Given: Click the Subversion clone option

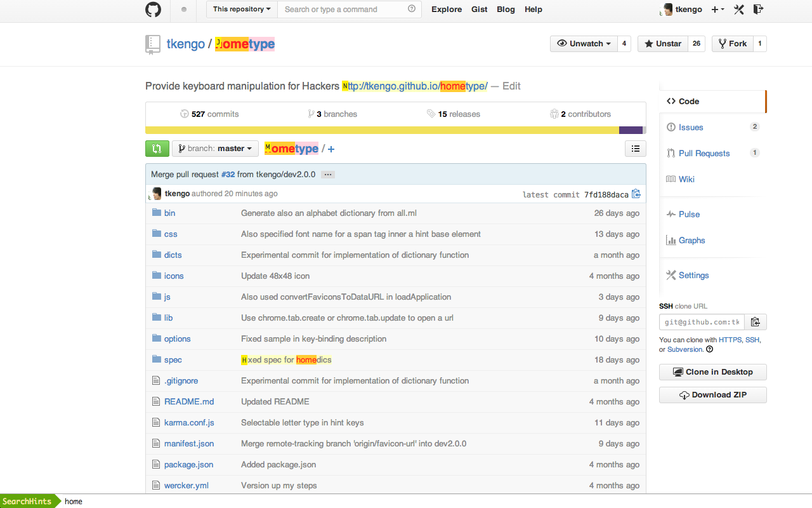Looking at the screenshot, I should 685,349.
